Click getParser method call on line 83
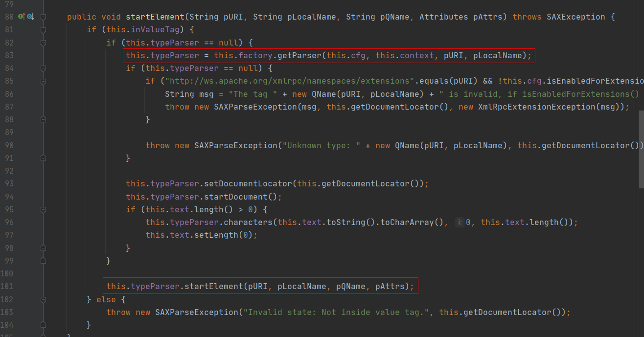The image size is (644, 337). 299,56
